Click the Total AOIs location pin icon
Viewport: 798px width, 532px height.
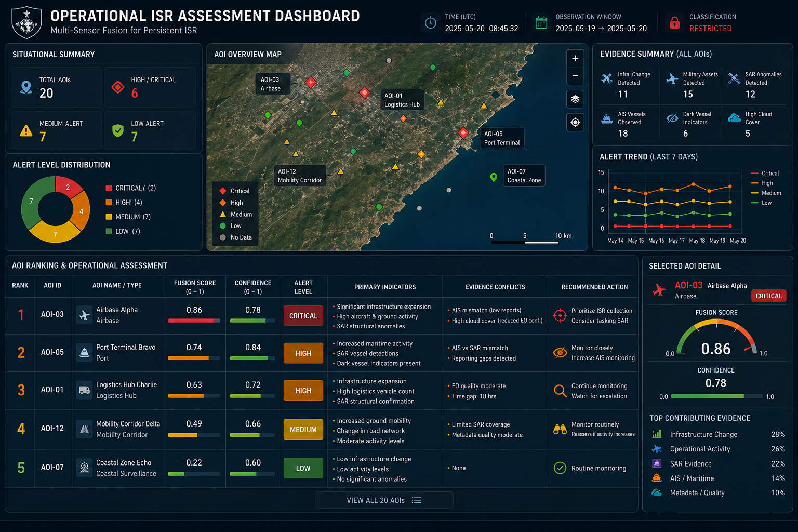[26, 87]
